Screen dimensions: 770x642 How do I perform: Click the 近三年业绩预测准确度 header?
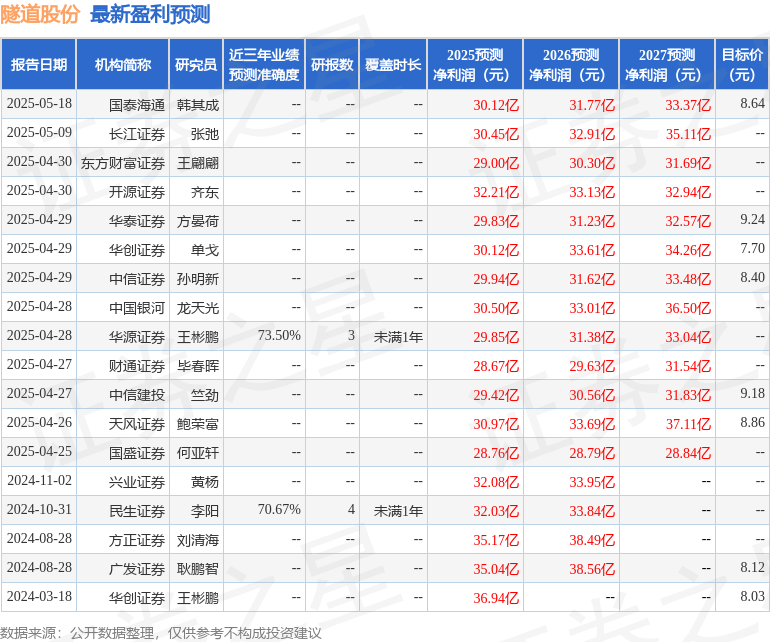coord(264,64)
